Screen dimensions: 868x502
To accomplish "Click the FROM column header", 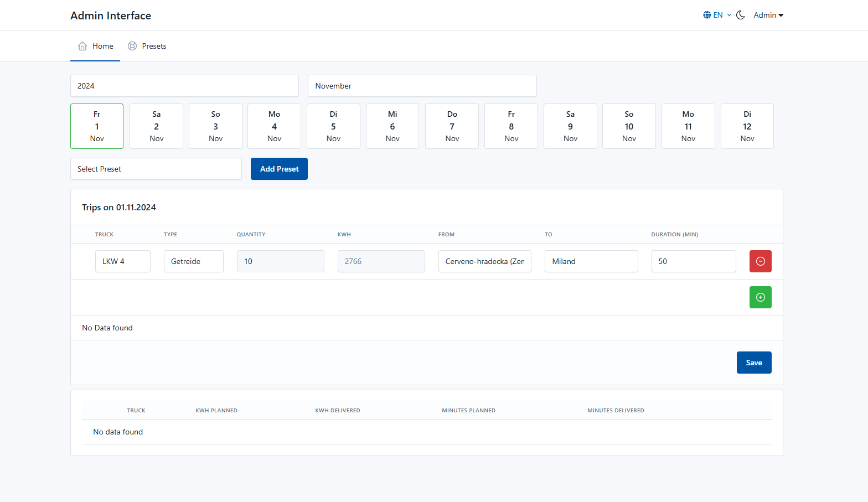I will click(446, 235).
